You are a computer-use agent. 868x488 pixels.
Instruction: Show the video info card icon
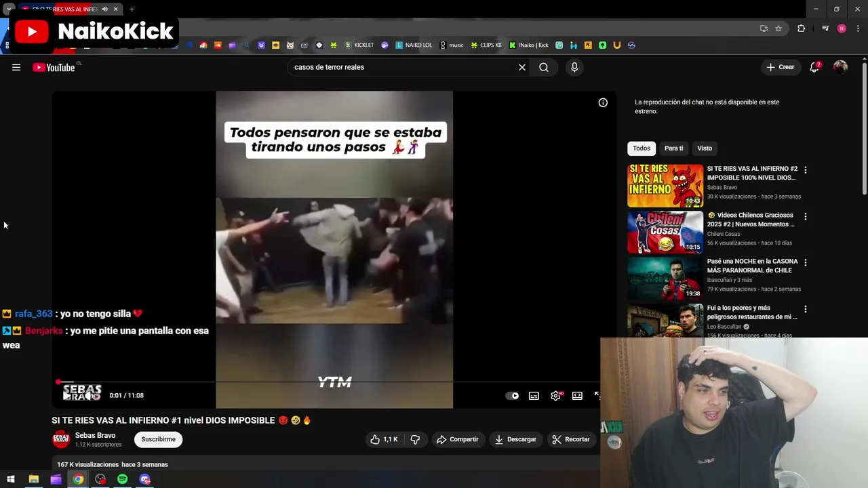pyautogui.click(x=603, y=103)
